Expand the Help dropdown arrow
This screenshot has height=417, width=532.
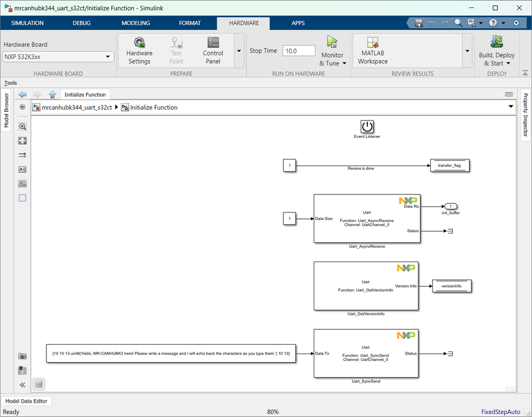click(x=503, y=23)
